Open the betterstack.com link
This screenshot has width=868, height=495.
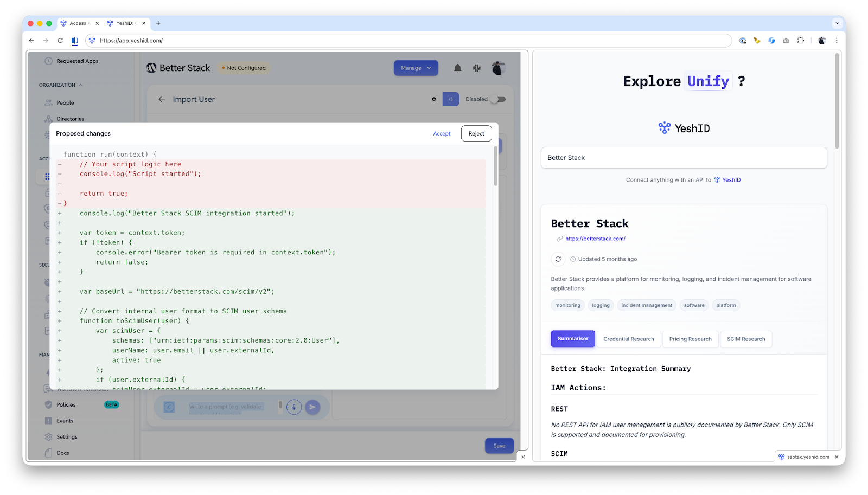(595, 239)
